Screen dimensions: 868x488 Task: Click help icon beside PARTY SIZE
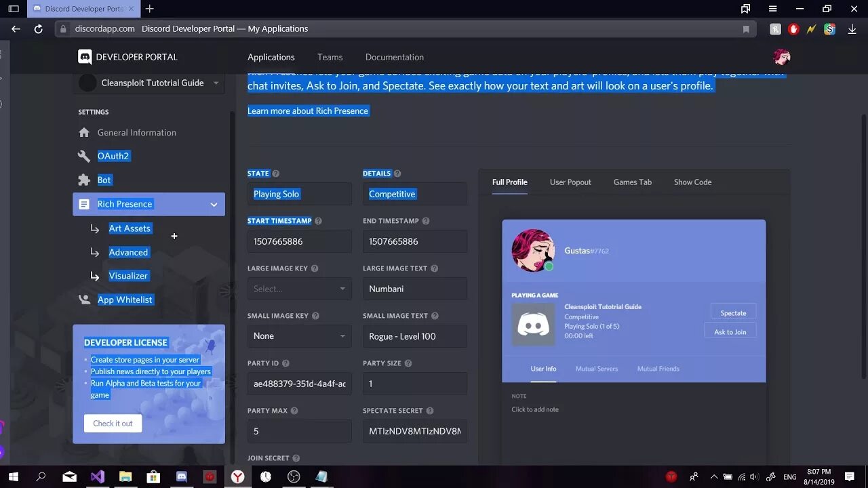point(408,363)
